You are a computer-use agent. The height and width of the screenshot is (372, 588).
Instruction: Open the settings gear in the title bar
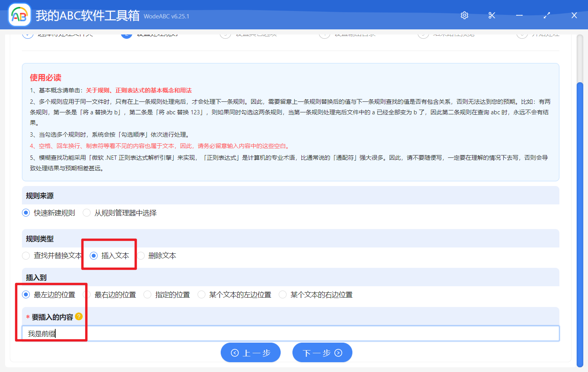464,15
